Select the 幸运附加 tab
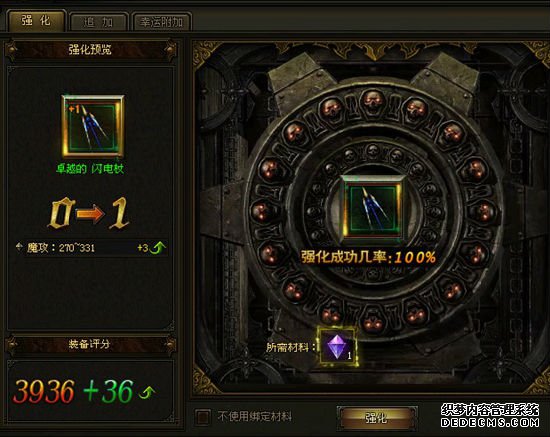 pyautogui.click(x=161, y=22)
